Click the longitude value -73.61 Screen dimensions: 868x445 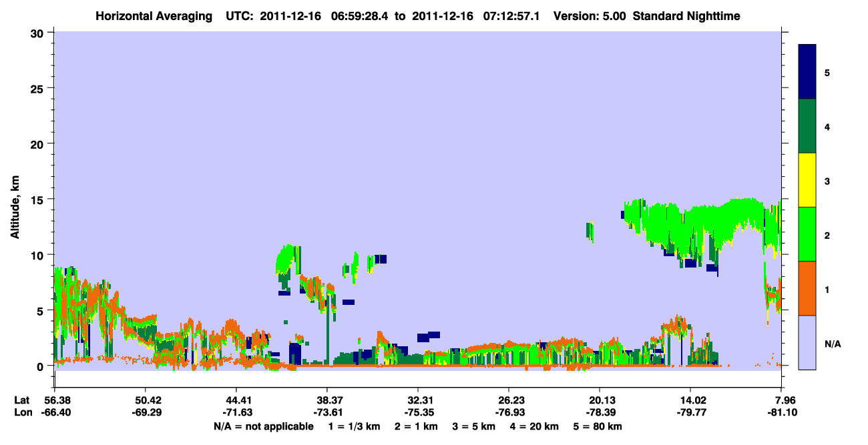327,412
